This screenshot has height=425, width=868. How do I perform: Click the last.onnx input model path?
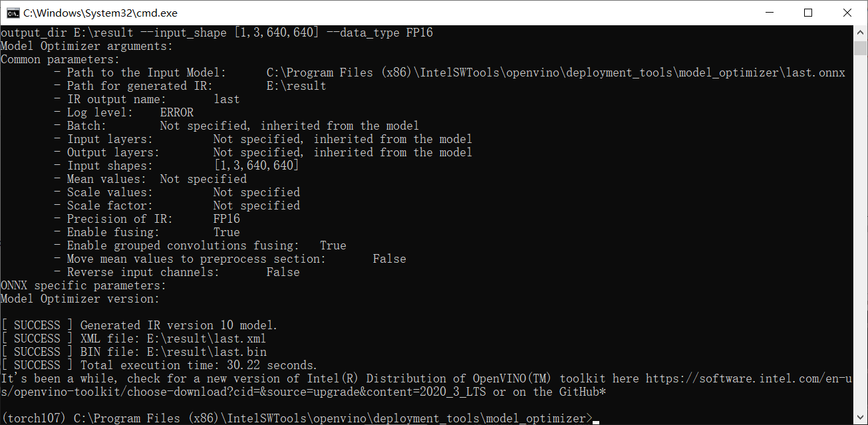555,72
